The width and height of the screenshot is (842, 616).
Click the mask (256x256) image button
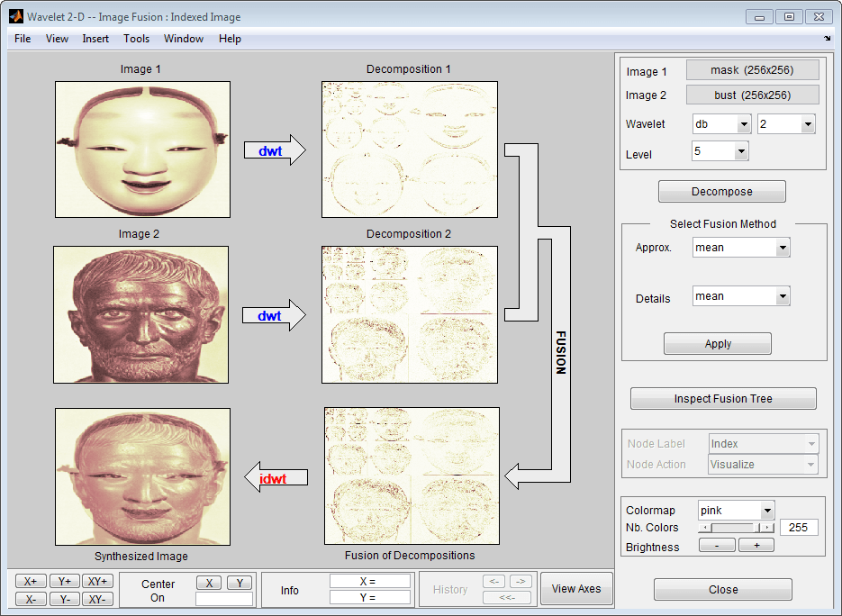[x=752, y=70]
